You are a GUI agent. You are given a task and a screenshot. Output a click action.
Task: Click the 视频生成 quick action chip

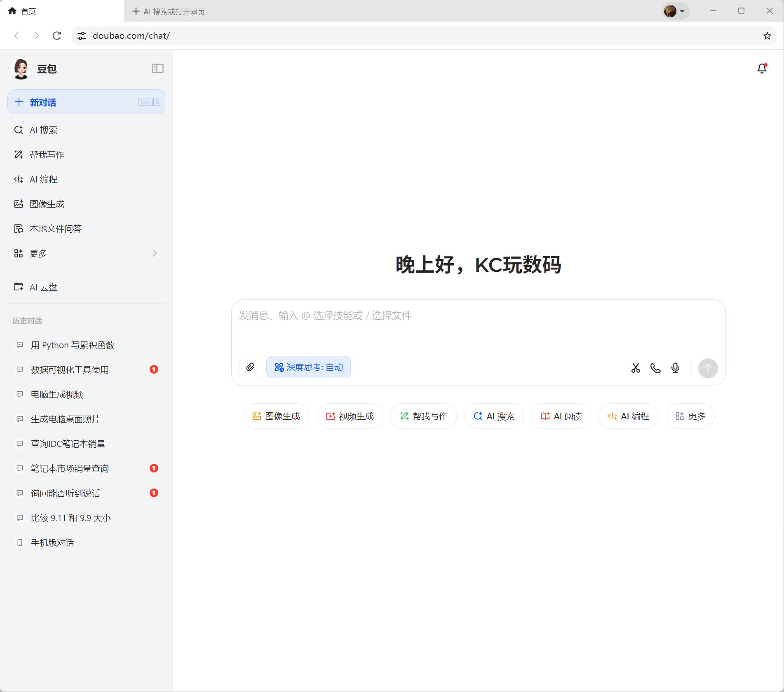point(350,416)
